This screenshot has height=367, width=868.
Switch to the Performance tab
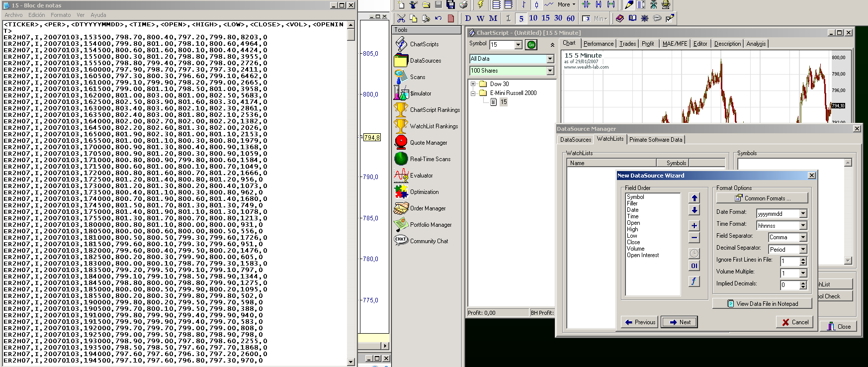[x=599, y=44]
